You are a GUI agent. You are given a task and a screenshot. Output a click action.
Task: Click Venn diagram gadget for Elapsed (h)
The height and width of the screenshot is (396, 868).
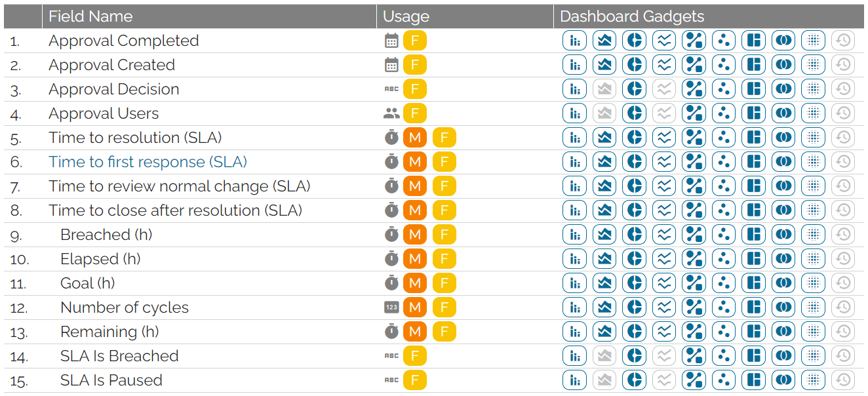coord(783,259)
